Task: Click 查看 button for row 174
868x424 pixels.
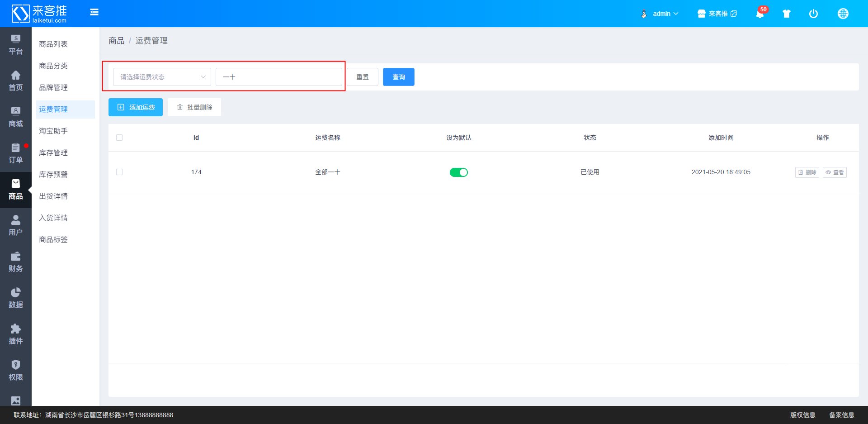Action: tap(835, 172)
